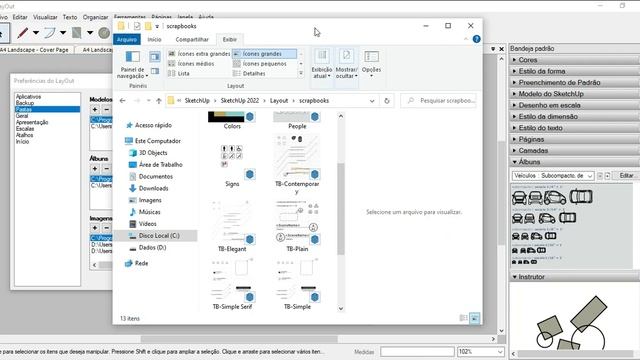Click SketchUp 2022 in breadcrumb path
Screen dimensions: 640x360
pos(240,100)
